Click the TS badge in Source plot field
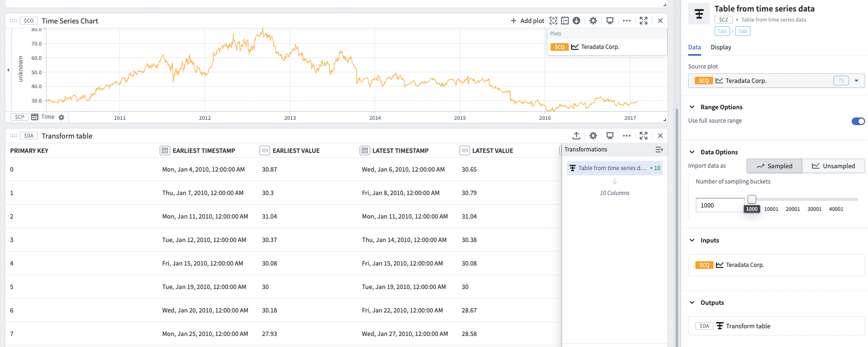The image size is (868, 347). [841, 81]
